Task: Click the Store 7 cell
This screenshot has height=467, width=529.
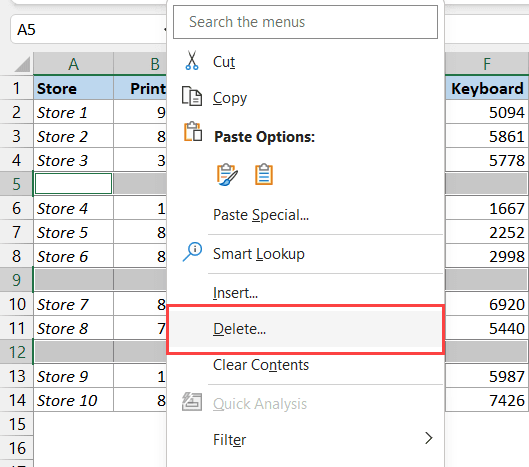Action: pyautogui.click(x=73, y=304)
